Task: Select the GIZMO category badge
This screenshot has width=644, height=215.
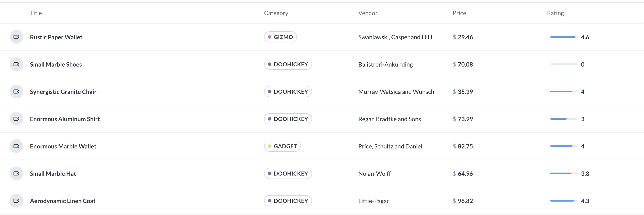Action: coord(280,37)
